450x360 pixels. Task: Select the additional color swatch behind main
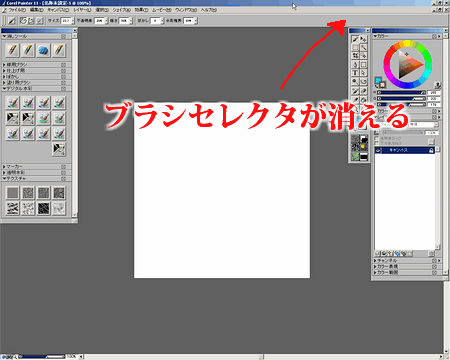pyautogui.click(x=383, y=85)
